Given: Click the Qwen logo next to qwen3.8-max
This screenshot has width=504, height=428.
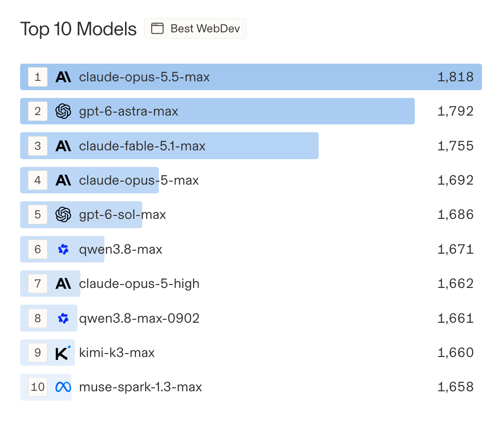Looking at the screenshot, I should [x=63, y=249].
